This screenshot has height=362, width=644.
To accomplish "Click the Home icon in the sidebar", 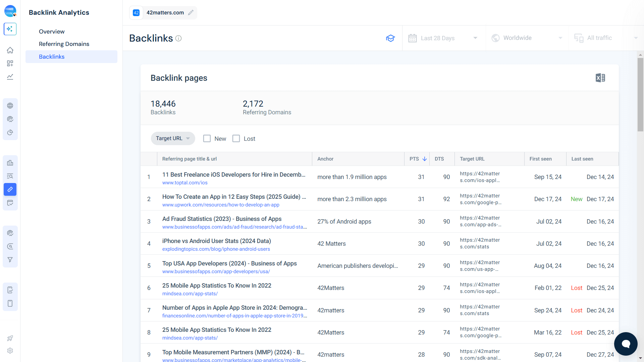I will [x=10, y=50].
